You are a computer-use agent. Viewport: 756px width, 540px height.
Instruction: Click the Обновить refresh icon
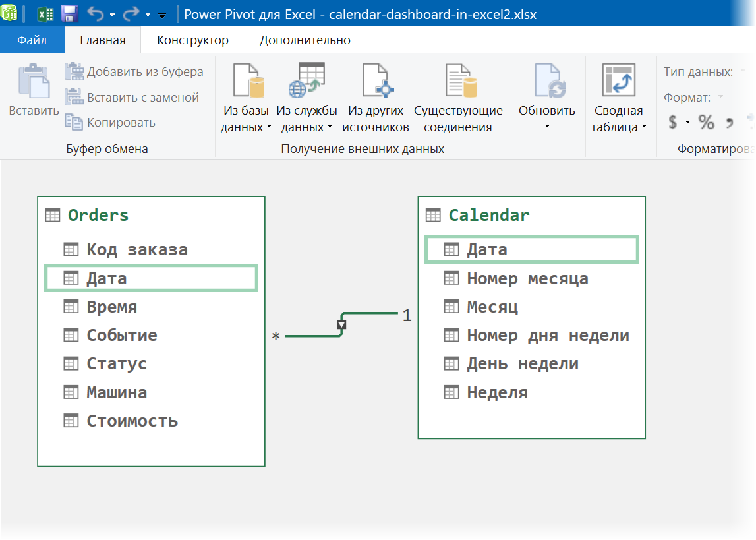tap(547, 82)
